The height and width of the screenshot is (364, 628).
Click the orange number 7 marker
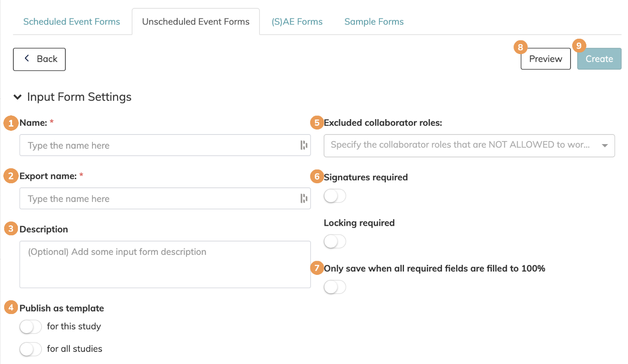pos(317,268)
